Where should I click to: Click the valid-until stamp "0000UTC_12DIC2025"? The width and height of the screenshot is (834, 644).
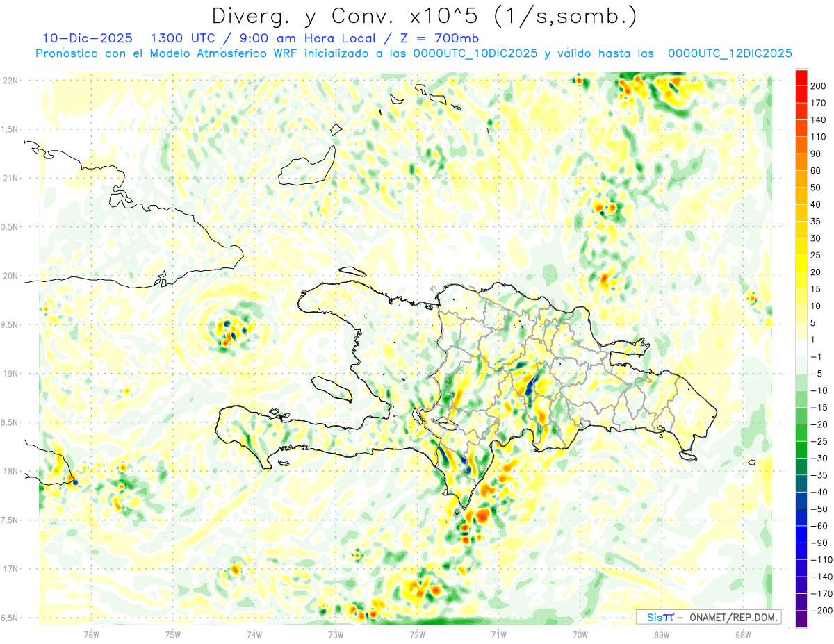click(x=730, y=53)
